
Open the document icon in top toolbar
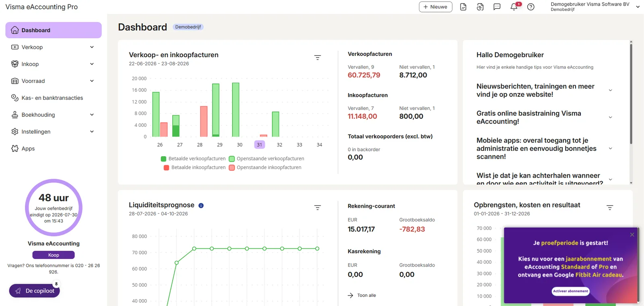[463, 7]
